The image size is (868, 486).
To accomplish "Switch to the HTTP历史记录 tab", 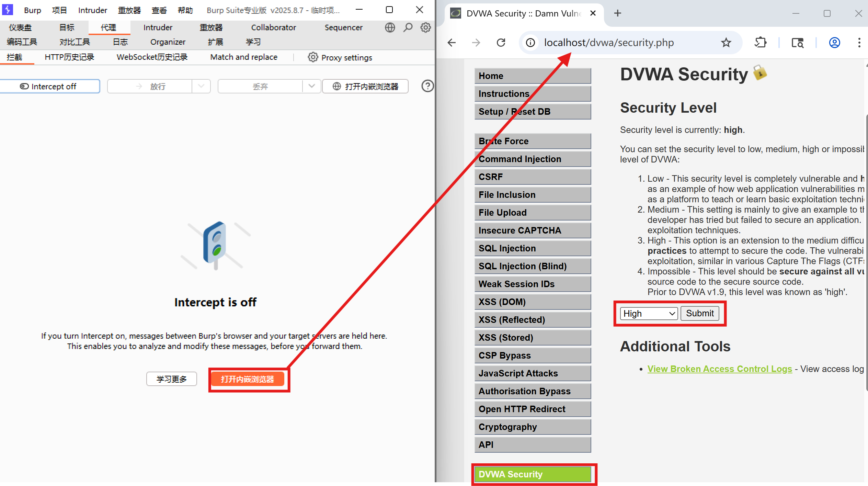I will coord(69,57).
